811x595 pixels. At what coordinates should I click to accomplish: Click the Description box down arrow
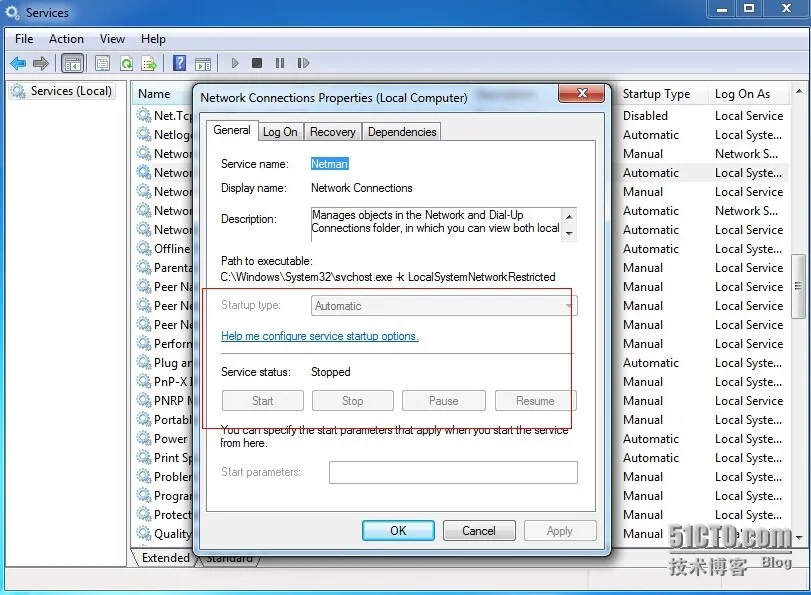(x=569, y=233)
